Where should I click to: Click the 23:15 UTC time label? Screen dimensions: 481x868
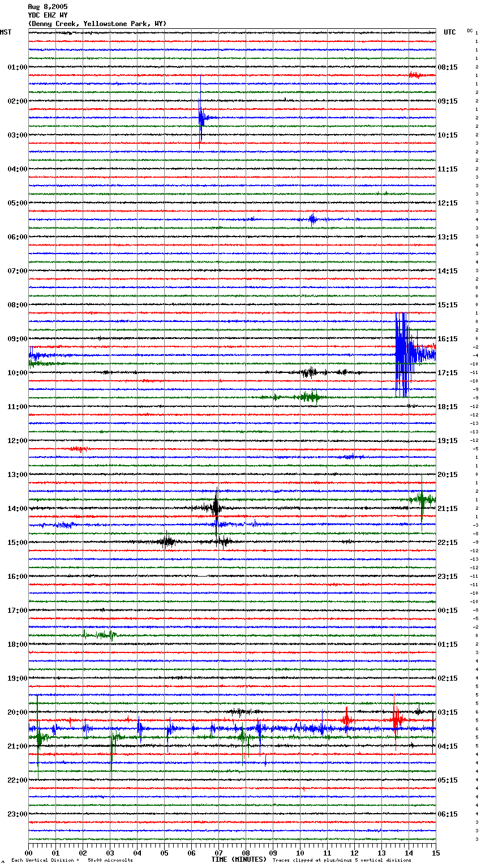(x=448, y=577)
